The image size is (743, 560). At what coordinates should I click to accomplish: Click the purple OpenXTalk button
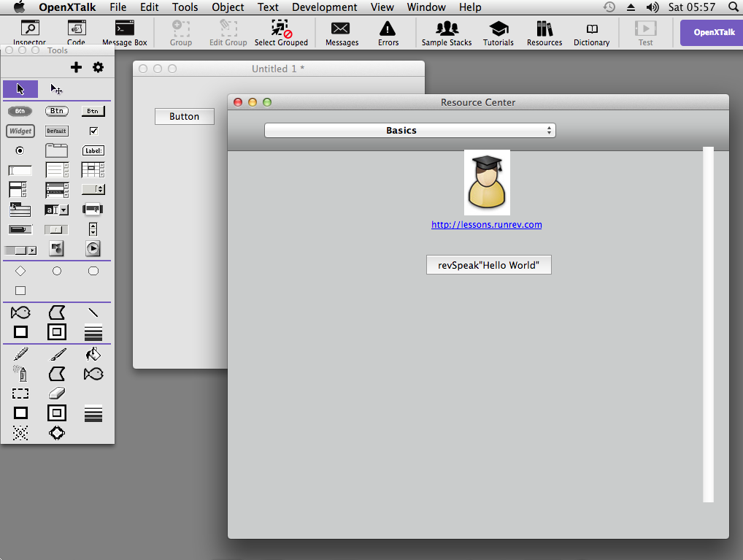[x=712, y=33]
